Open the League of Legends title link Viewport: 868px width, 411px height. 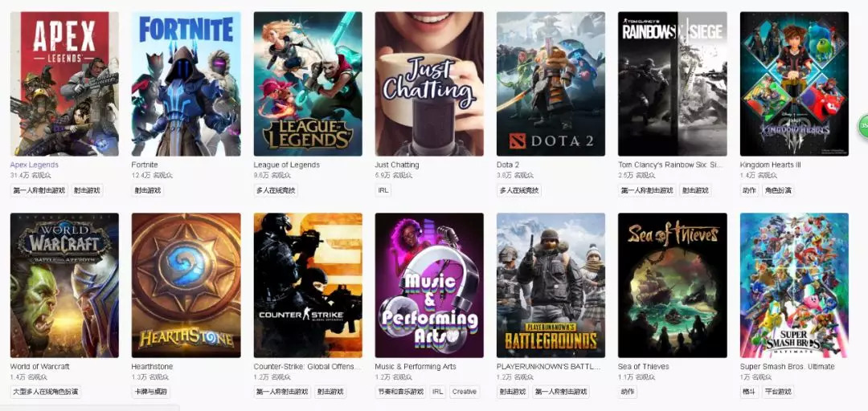tap(287, 165)
